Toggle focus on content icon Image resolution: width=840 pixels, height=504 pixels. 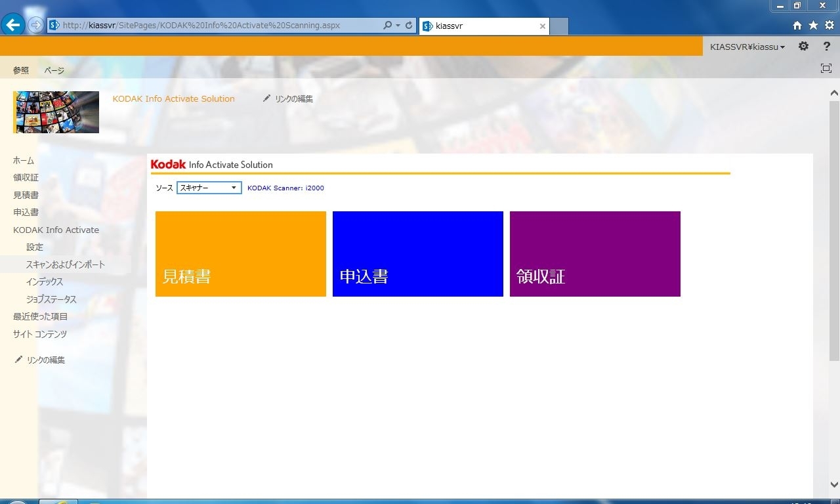(826, 68)
